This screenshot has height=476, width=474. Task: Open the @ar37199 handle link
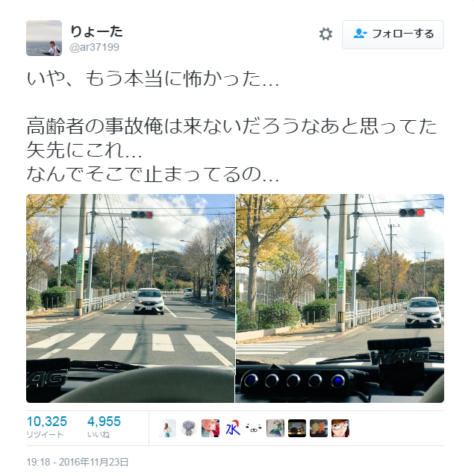(94, 47)
